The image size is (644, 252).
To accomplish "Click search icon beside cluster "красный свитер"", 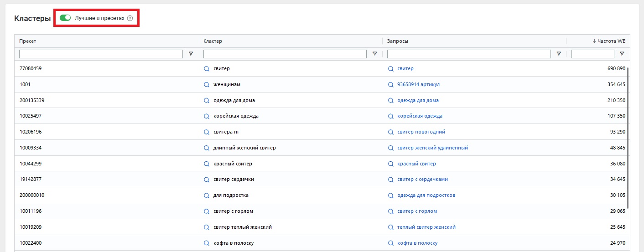I will click(207, 164).
